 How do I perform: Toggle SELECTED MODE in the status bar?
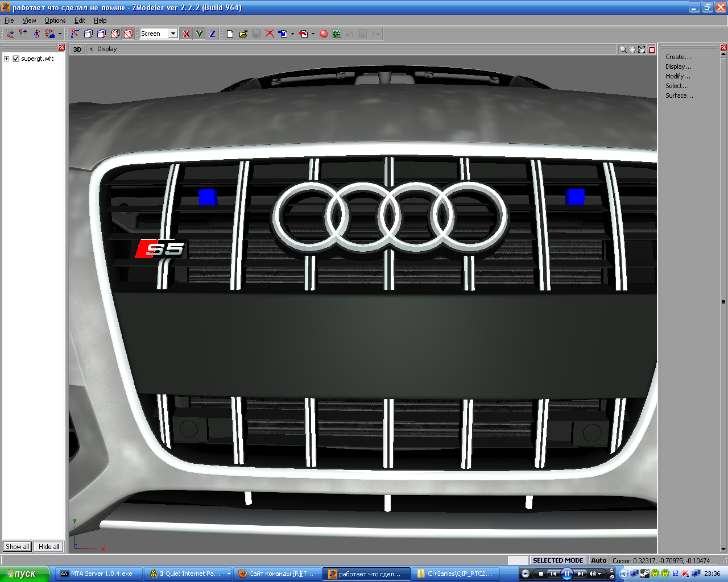(558, 560)
